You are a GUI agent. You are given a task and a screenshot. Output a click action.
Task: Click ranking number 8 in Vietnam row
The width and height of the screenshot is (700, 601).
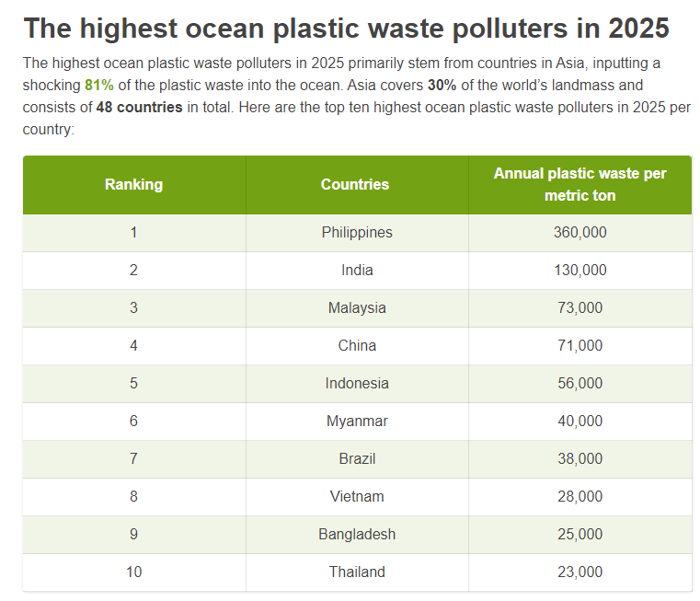click(x=133, y=497)
